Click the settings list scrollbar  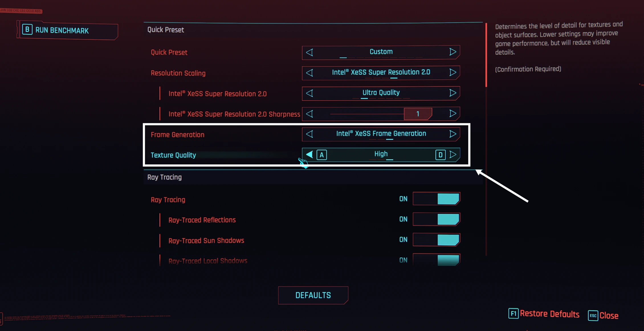(x=486, y=55)
